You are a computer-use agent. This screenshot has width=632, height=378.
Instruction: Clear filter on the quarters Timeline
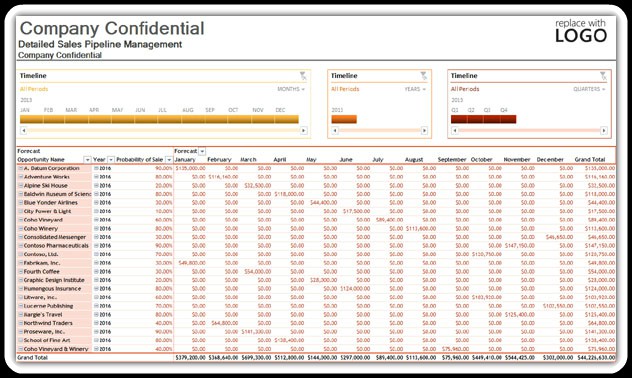(603, 75)
